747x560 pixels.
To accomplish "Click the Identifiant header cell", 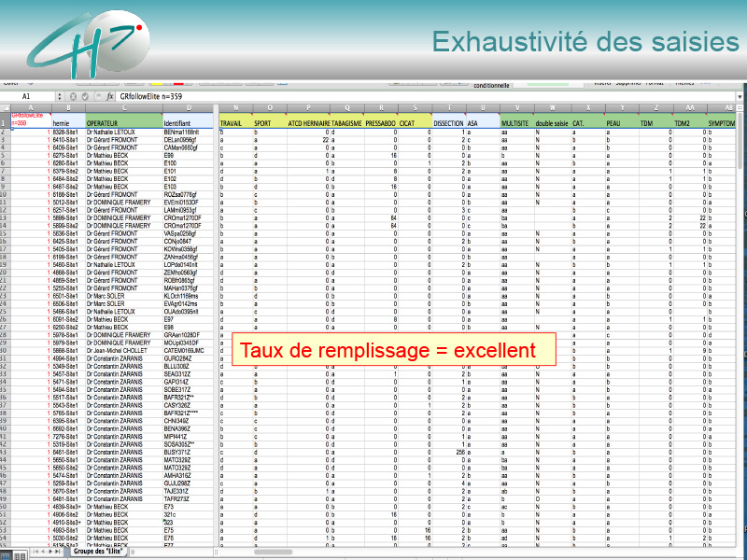I will click(189, 120).
